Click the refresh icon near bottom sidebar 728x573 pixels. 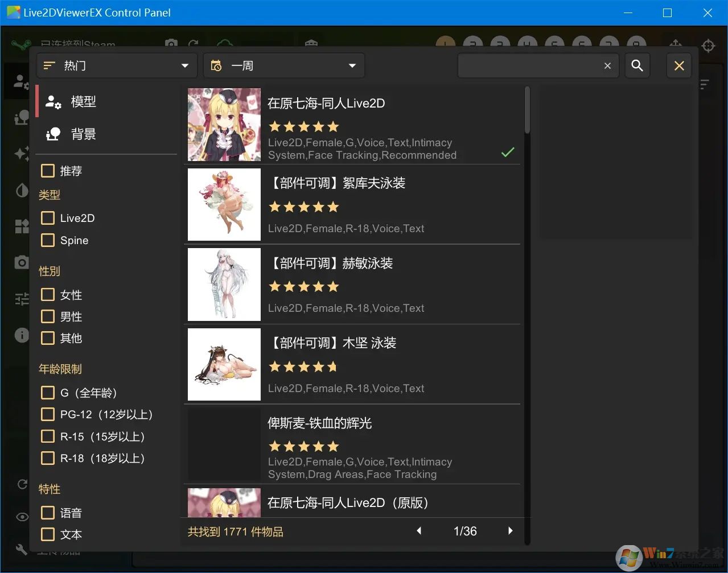[x=21, y=484]
